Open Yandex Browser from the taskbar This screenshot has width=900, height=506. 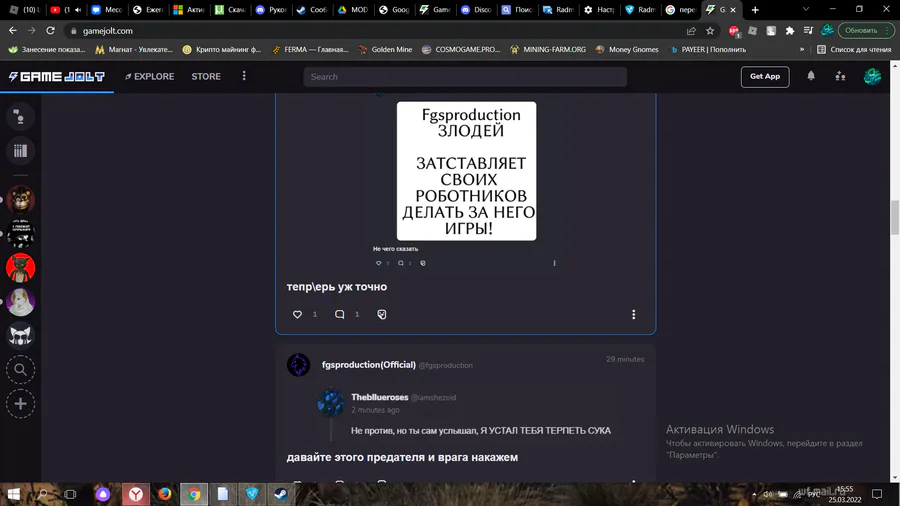[136, 494]
